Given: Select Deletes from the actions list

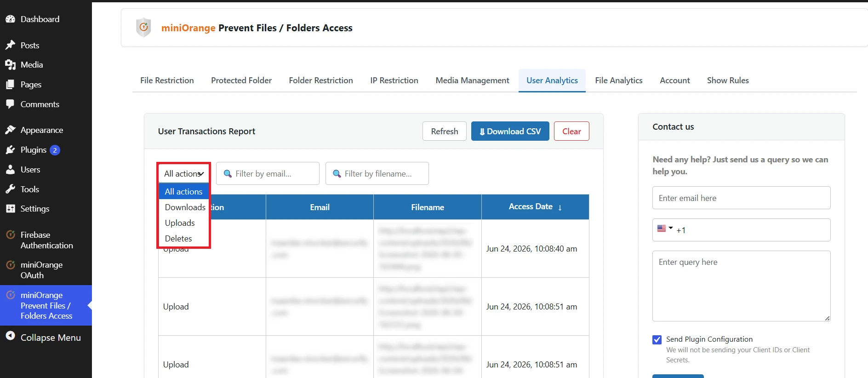Looking at the screenshot, I should [x=184, y=239].
